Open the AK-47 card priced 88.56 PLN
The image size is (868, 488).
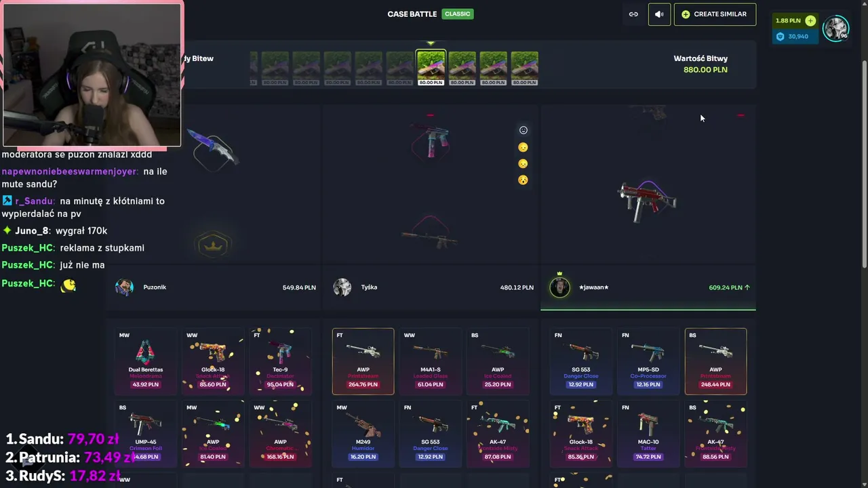(x=715, y=434)
